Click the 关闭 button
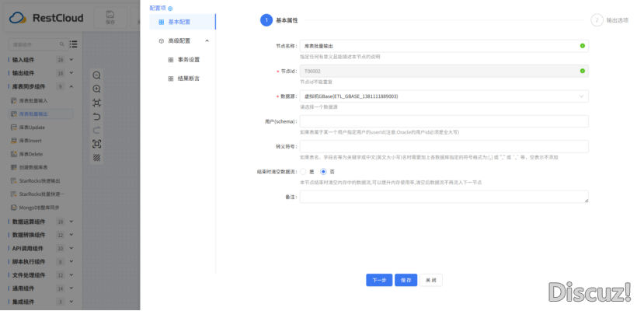Viewport: 644px width, 311px height. [431, 280]
